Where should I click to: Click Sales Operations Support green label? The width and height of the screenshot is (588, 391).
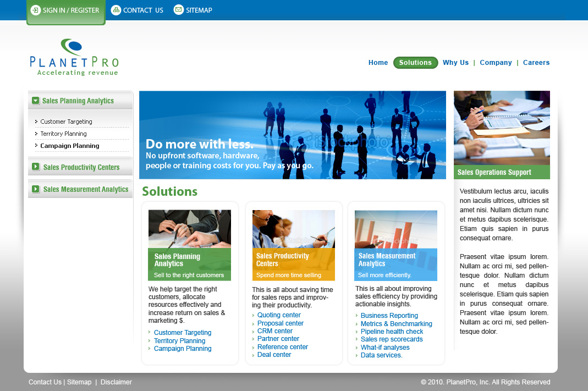[x=502, y=172]
